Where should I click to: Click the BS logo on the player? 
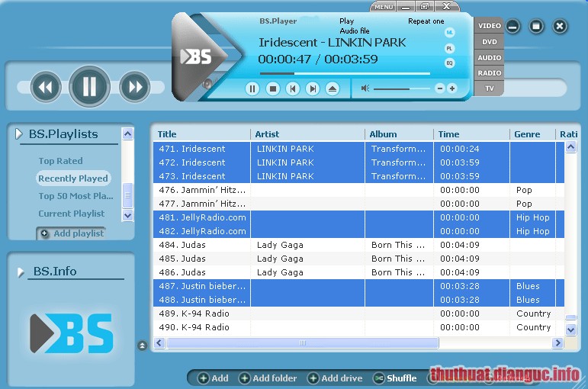point(196,57)
